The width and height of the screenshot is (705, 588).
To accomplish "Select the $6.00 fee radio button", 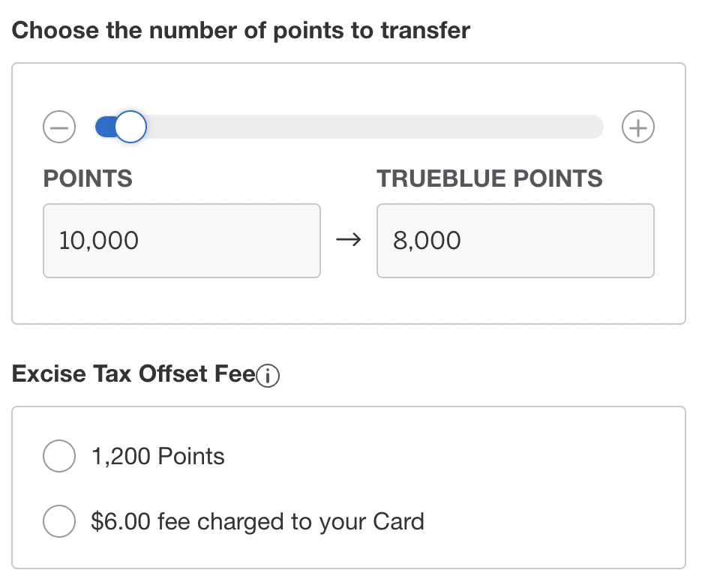I will 59,521.
